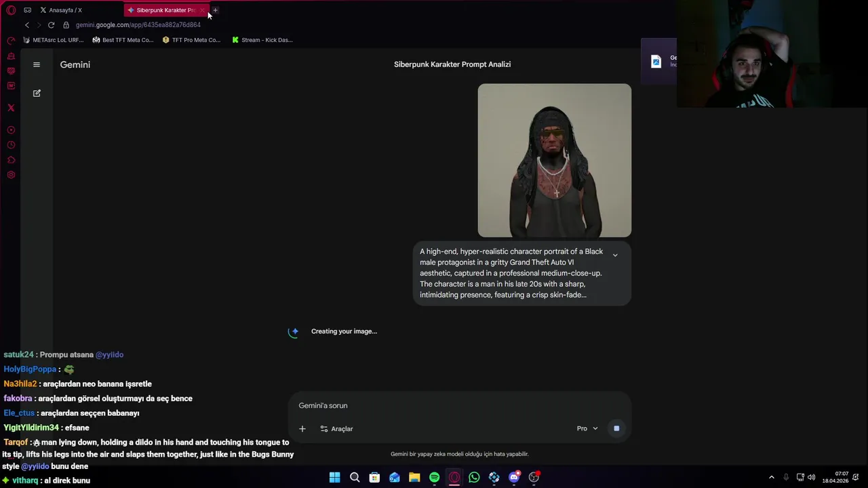Open Discord from the taskbar
This screenshot has width=868, height=488.
tap(514, 477)
